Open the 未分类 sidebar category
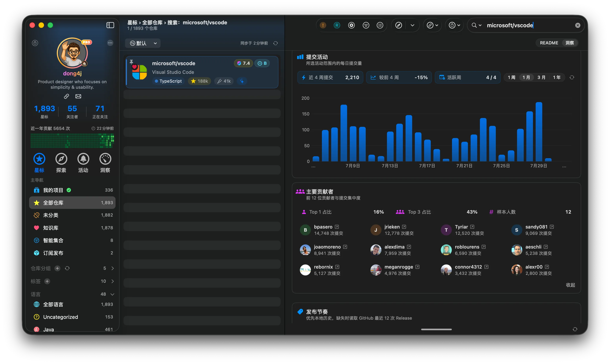The height and width of the screenshot is (364, 610). point(72,215)
